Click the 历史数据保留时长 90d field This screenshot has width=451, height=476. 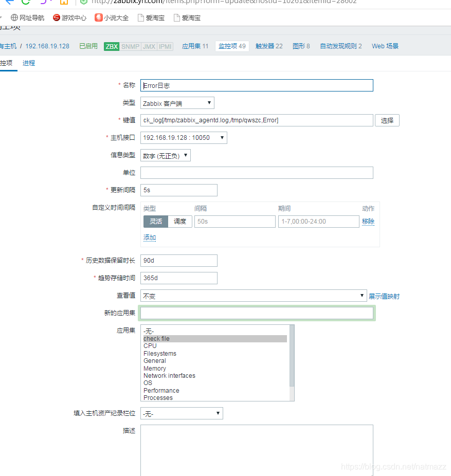point(179,261)
